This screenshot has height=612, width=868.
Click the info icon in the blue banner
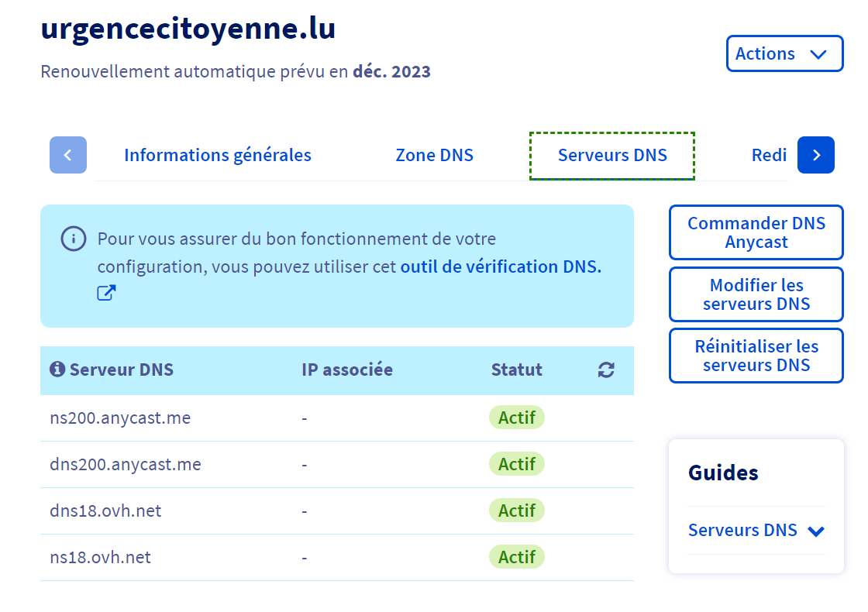[74, 239]
